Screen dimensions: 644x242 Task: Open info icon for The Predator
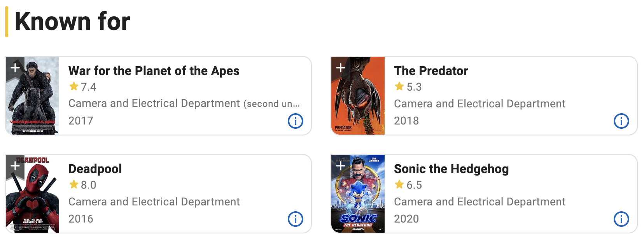(621, 121)
